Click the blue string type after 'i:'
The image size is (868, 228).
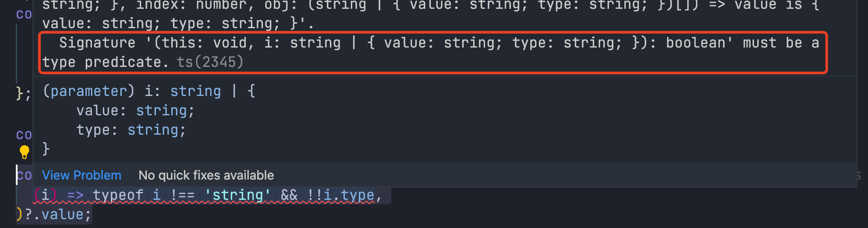pyautogui.click(x=196, y=91)
